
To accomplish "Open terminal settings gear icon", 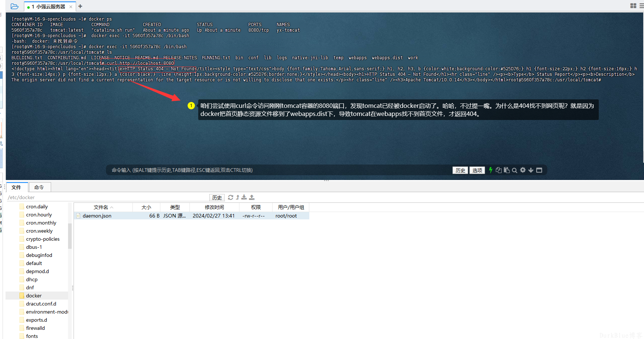I will tap(523, 170).
